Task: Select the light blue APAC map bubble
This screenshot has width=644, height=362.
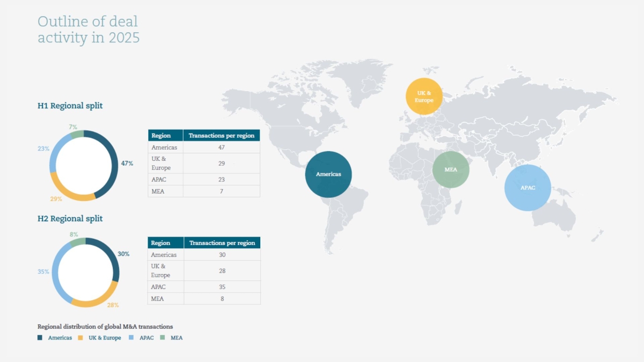Action: point(527,188)
